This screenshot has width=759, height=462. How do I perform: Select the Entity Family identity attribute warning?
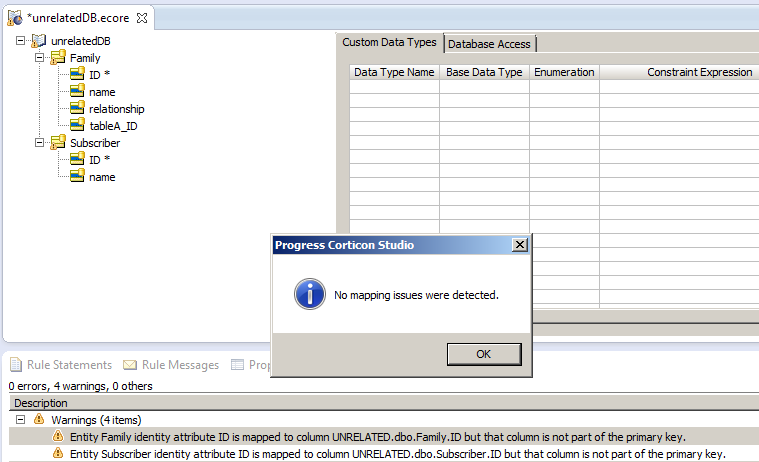pos(384,437)
